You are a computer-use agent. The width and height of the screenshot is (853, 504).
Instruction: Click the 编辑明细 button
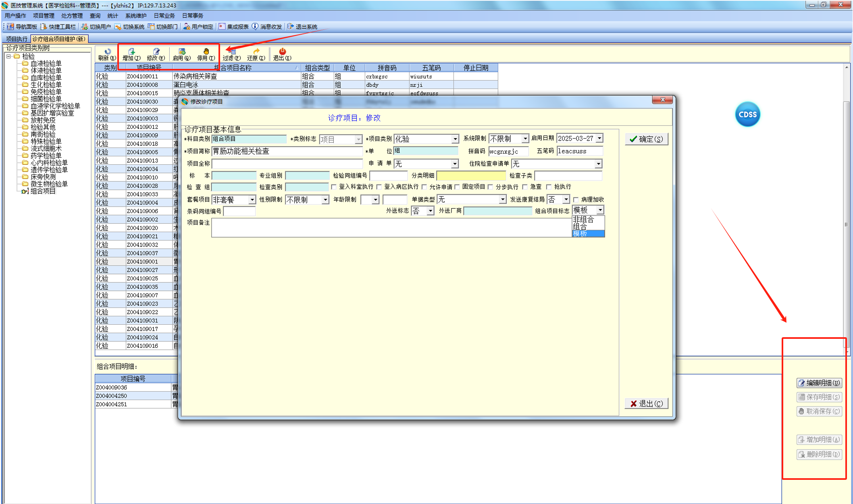(819, 383)
